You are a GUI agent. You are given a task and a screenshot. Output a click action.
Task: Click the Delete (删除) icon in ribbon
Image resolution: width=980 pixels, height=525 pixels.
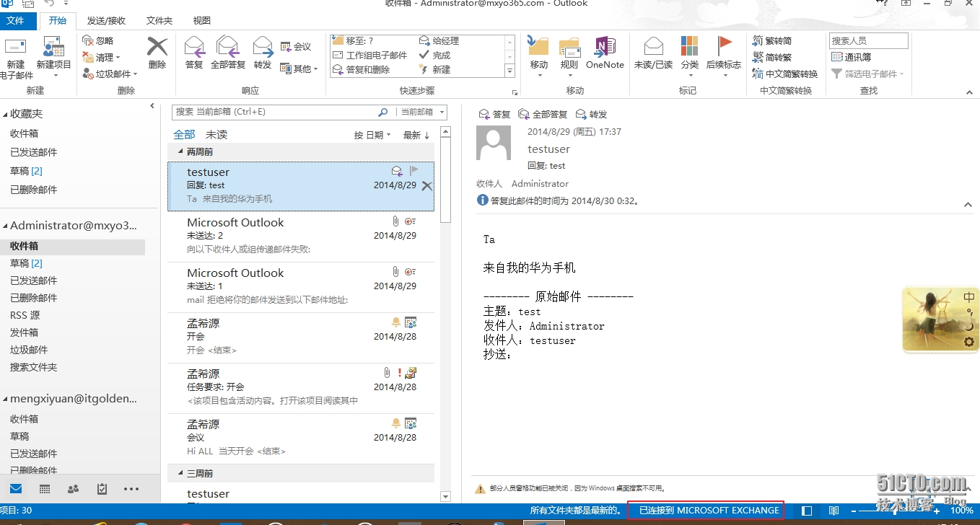coord(157,53)
